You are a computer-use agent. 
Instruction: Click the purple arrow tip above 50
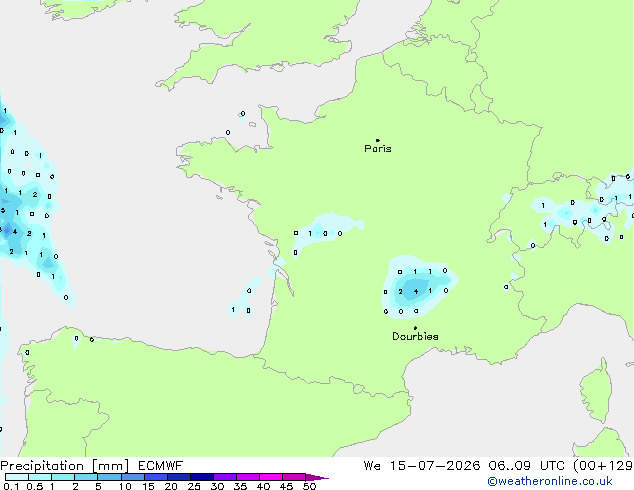pos(317,477)
